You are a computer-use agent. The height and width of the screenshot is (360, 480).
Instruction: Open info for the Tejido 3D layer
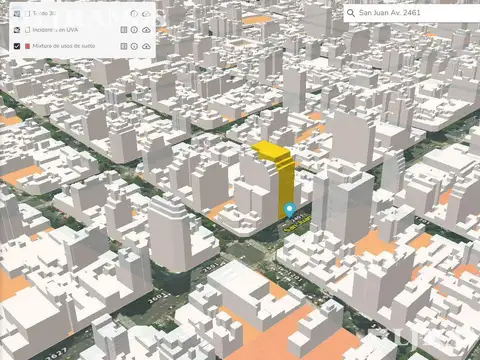click(x=134, y=14)
